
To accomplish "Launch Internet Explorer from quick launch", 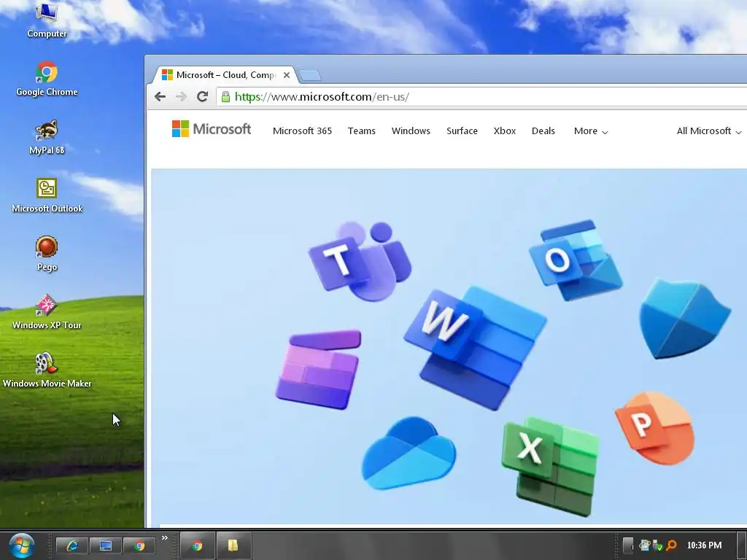I will pyautogui.click(x=72, y=545).
